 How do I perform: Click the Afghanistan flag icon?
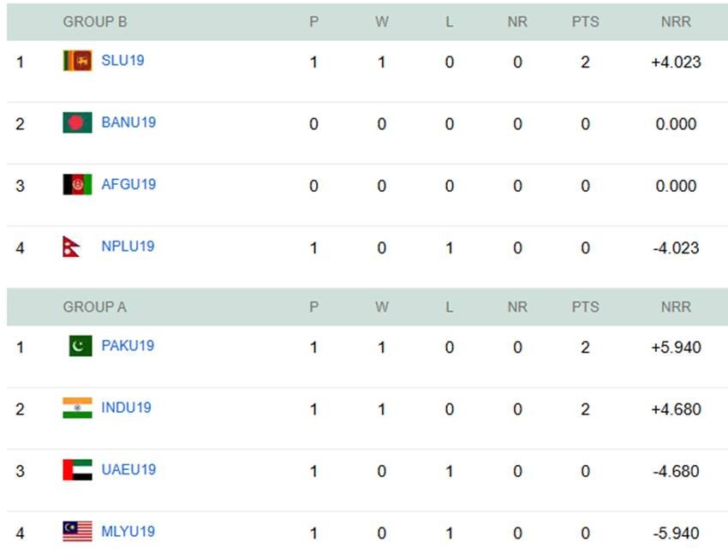[77, 184]
